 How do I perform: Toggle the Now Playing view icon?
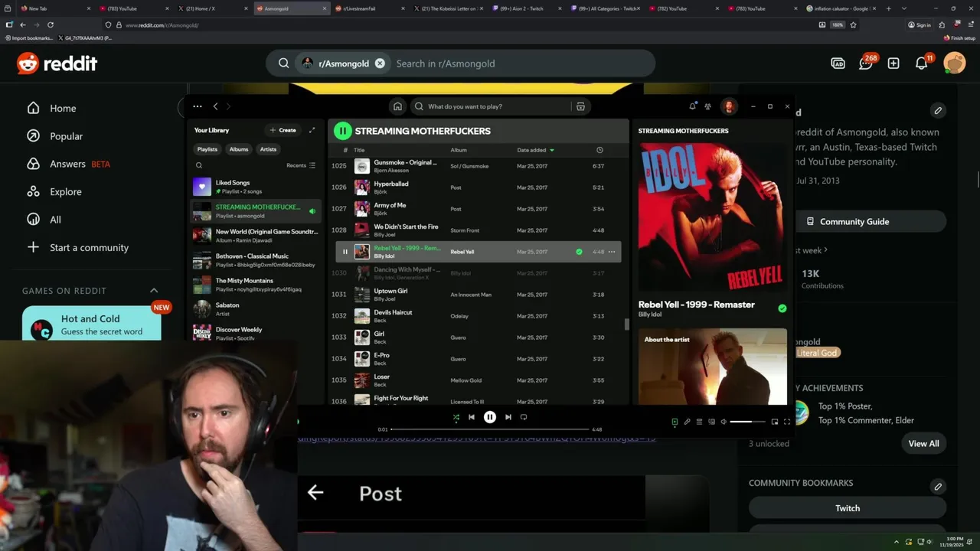675,422
